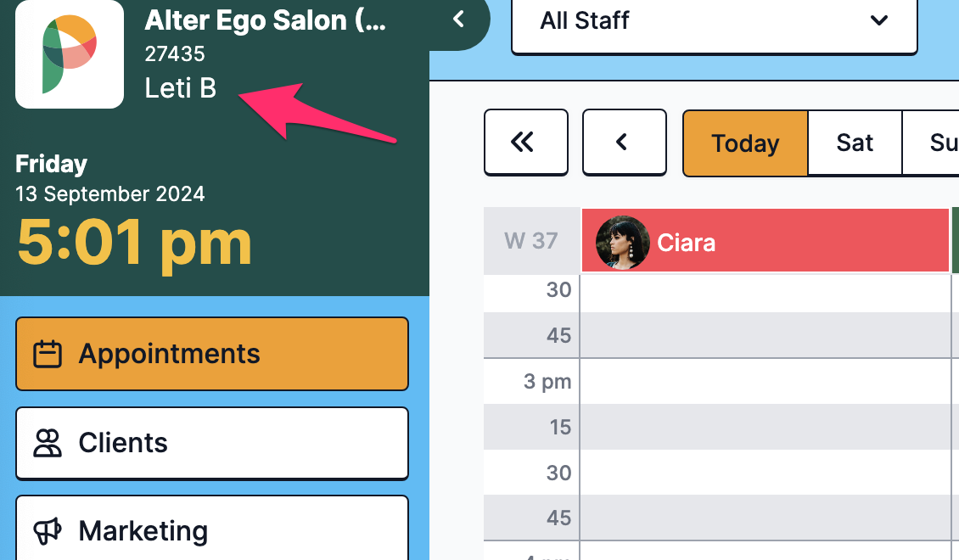The width and height of the screenshot is (959, 560).
Task: Switch to the Sun day tab
Action: click(x=932, y=143)
